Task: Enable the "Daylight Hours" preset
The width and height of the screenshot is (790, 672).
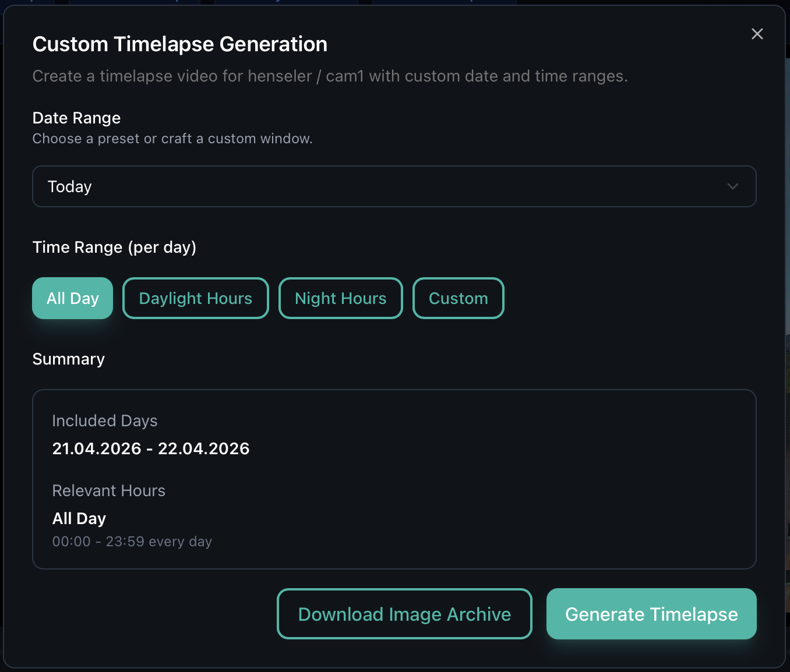Action: (195, 298)
